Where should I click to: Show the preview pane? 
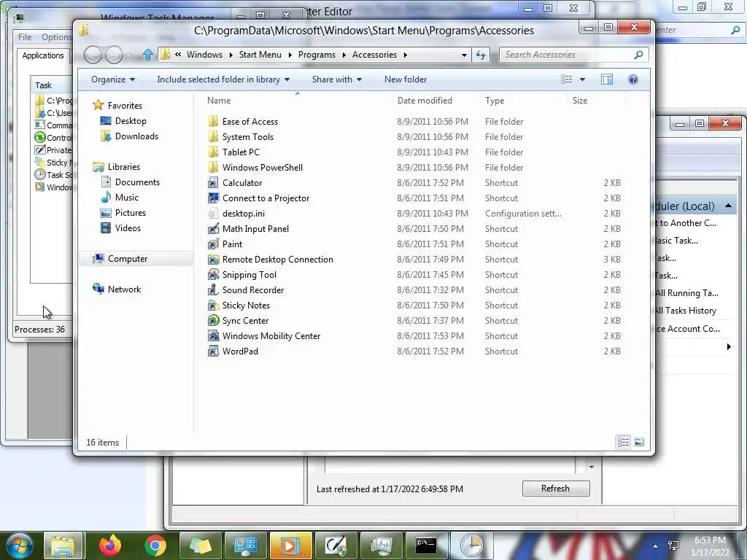(x=607, y=79)
